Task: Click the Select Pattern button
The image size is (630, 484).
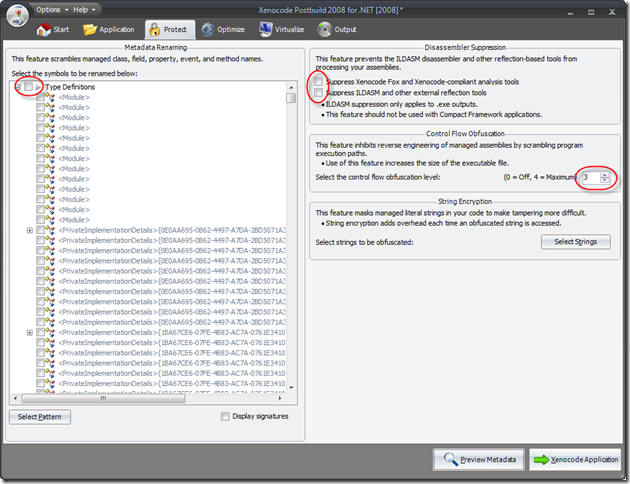Action: (x=40, y=416)
